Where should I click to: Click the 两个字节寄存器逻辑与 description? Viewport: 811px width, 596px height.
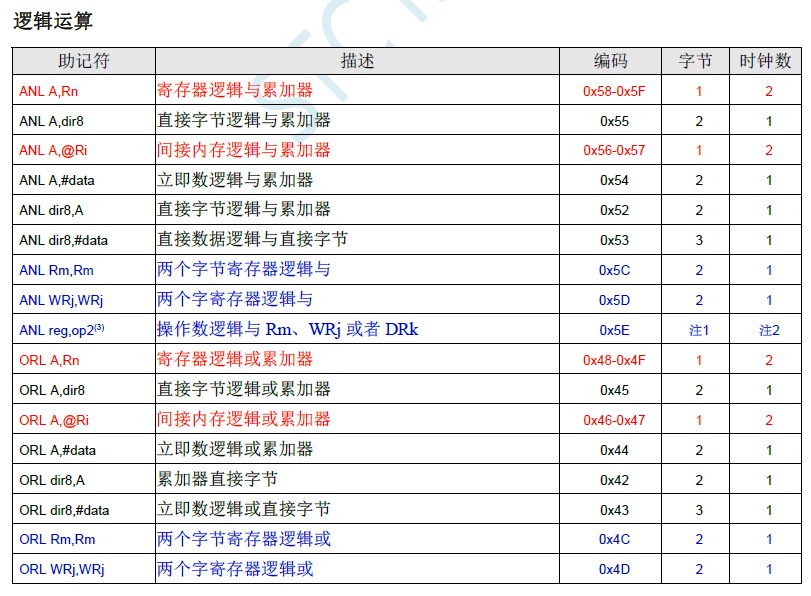coord(244,269)
